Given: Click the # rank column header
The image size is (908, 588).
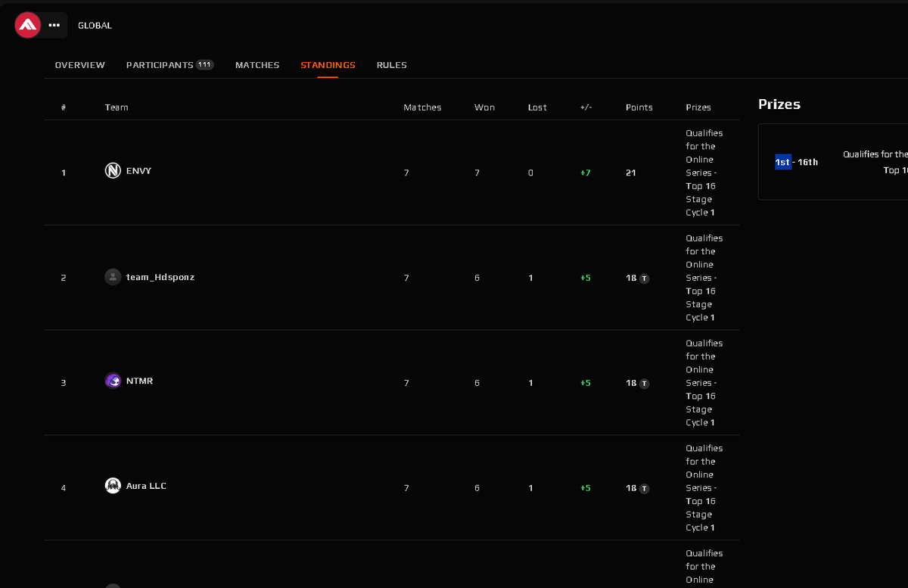Looking at the screenshot, I should pyautogui.click(x=64, y=107).
